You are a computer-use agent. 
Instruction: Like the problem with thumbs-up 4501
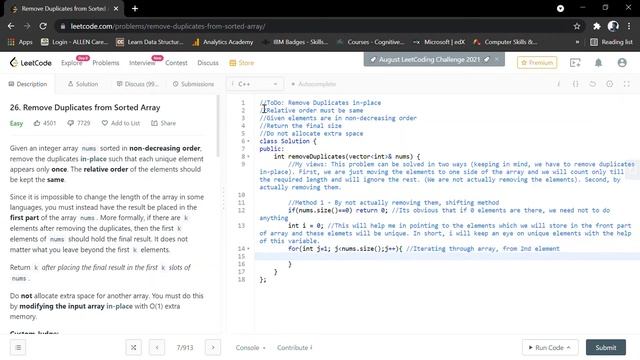tap(44, 123)
